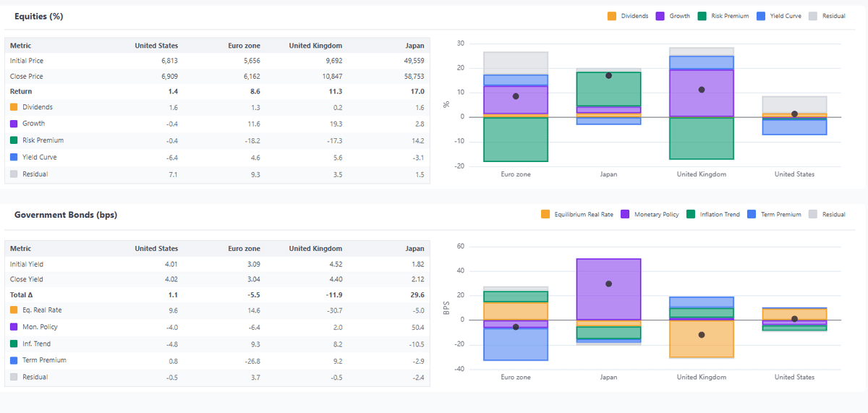Click the black total dot on United Kingdom equities bar
868x413 pixels.
pyautogui.click(x=702, y=90)
